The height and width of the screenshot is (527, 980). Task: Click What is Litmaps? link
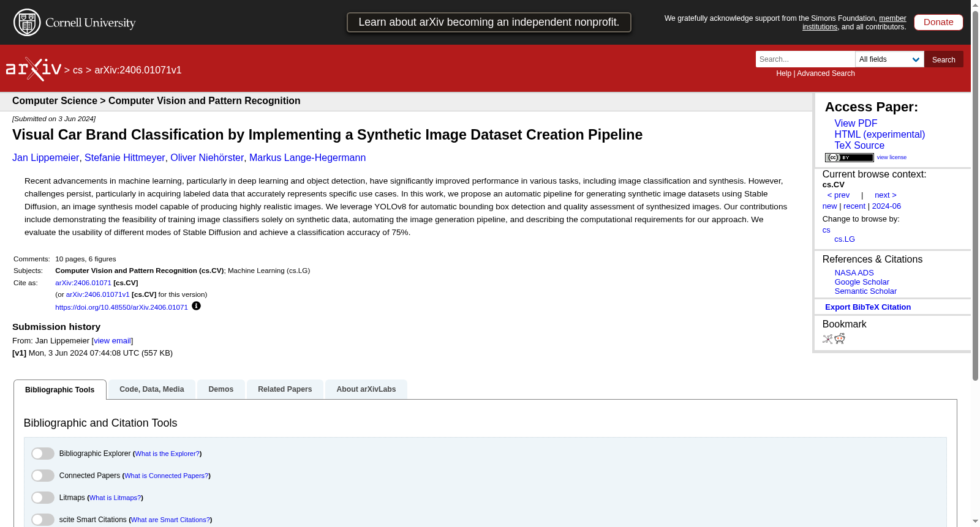click(x=115, y=498)
